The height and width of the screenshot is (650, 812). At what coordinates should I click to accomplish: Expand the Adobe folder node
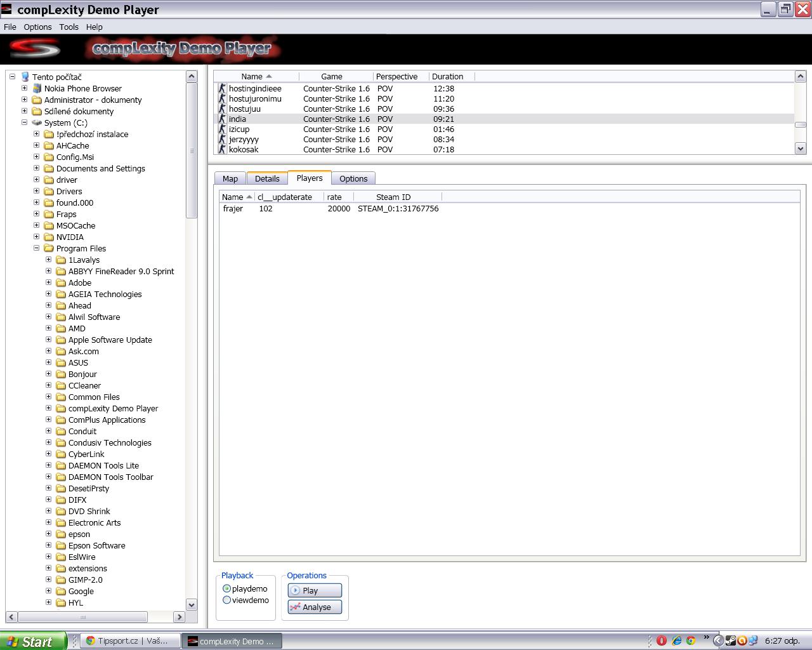[x=48, y=282]
